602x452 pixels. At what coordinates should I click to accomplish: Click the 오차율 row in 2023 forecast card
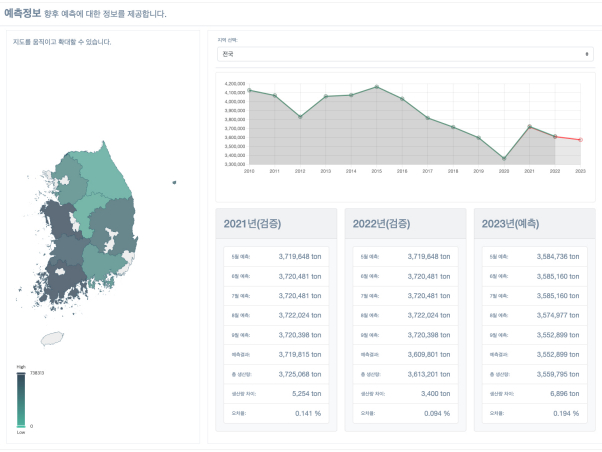click(x=533, y=412)
